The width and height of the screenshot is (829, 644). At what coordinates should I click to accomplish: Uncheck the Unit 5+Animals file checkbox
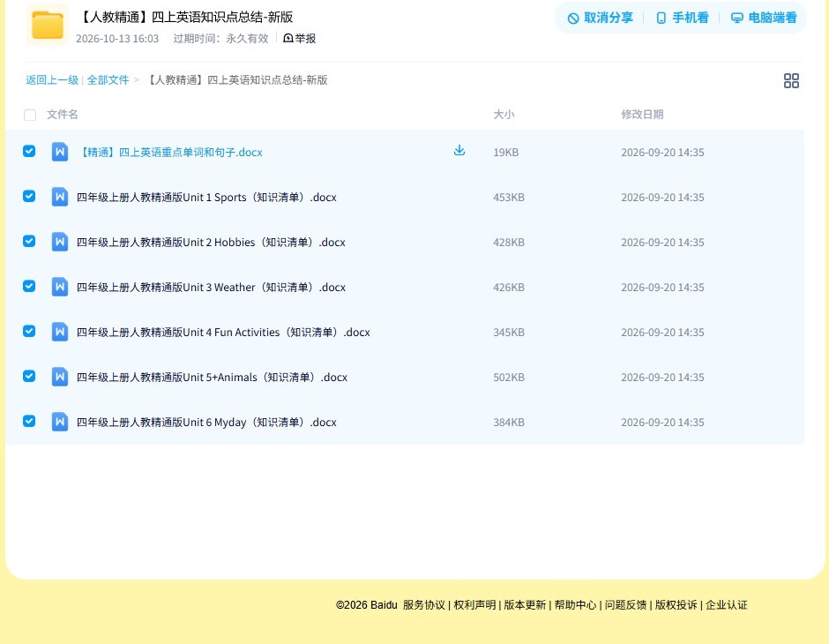pos(29,376)
